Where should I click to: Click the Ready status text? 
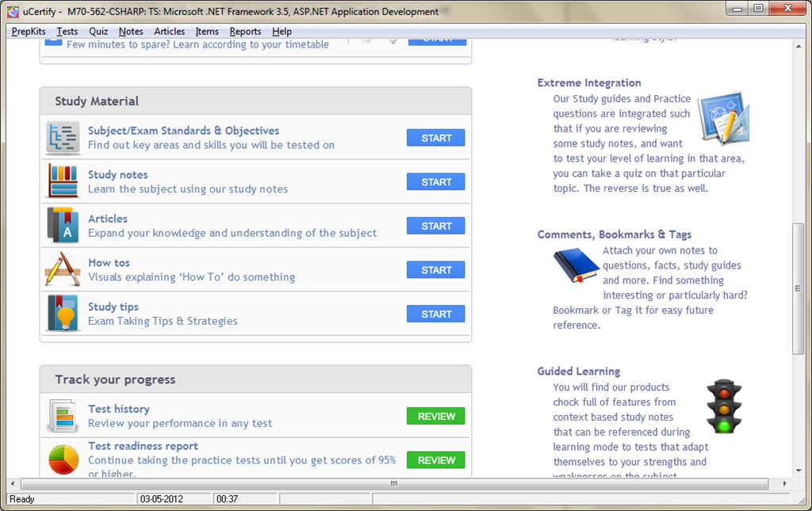click(x=21, y=499)
